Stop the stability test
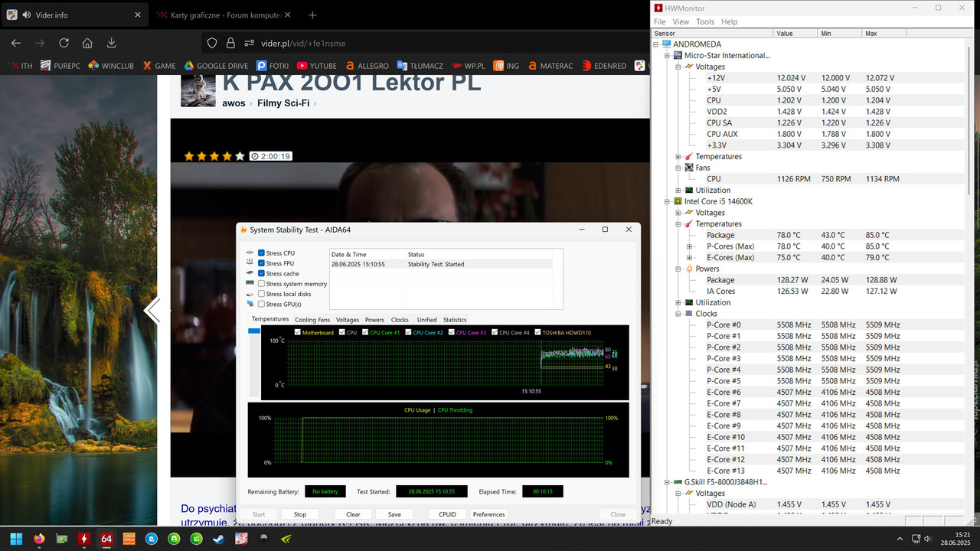980x551 pixels. (x=300, y=514)
